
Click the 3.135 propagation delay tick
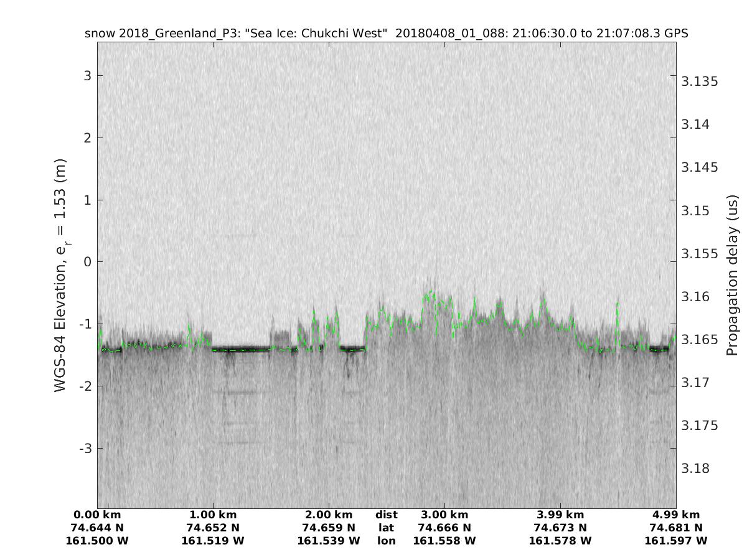tap(700, 82)
